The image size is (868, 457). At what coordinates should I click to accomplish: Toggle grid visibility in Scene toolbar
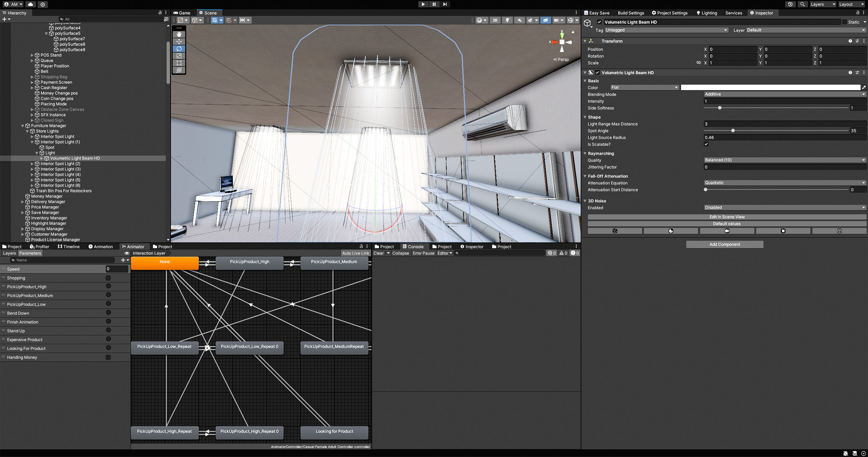[215, 20]
